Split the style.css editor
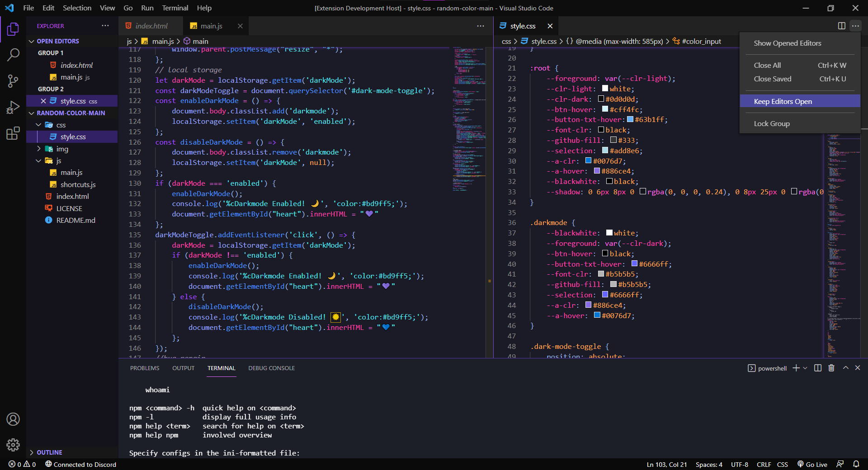 [842, 26]
